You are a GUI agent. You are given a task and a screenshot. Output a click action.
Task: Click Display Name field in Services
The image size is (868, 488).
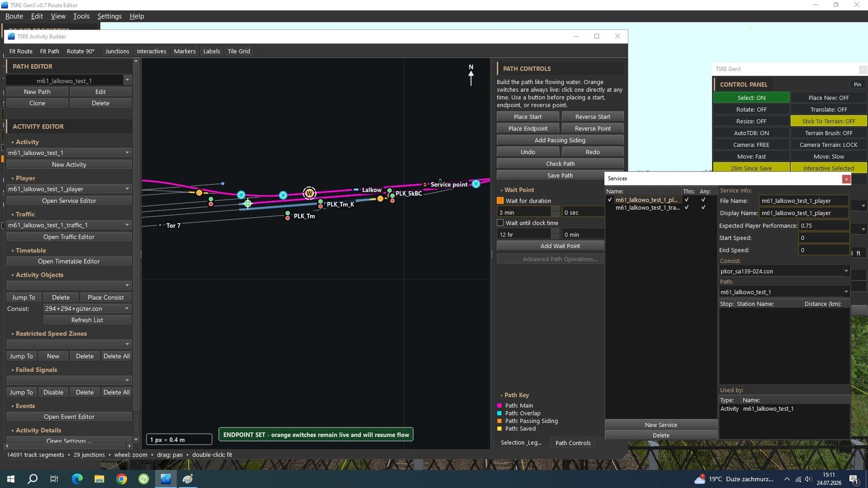point(803,213)
